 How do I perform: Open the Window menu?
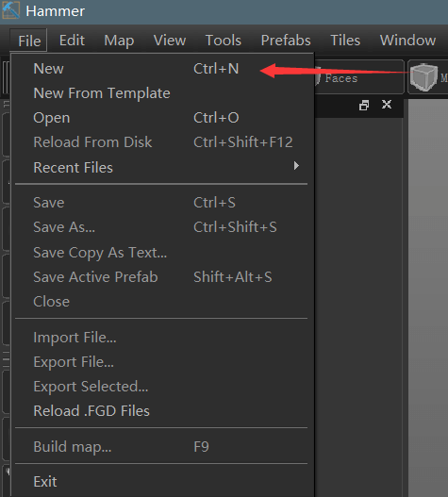coord(407,41)
